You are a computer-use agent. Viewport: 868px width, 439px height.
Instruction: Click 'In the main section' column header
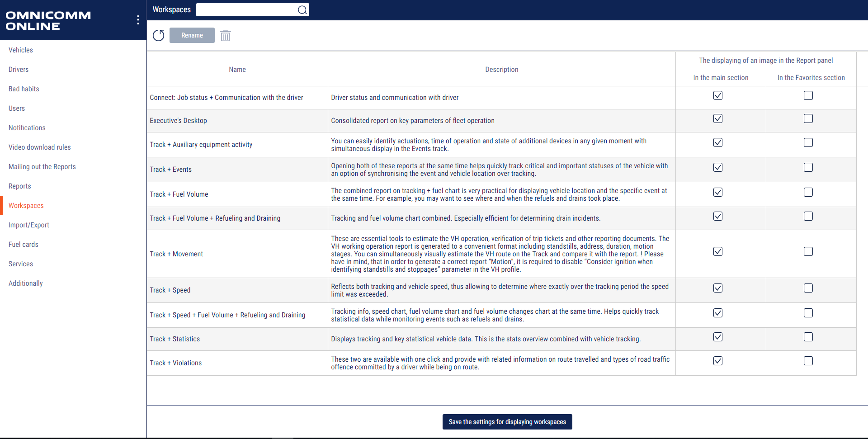[721, 78]
